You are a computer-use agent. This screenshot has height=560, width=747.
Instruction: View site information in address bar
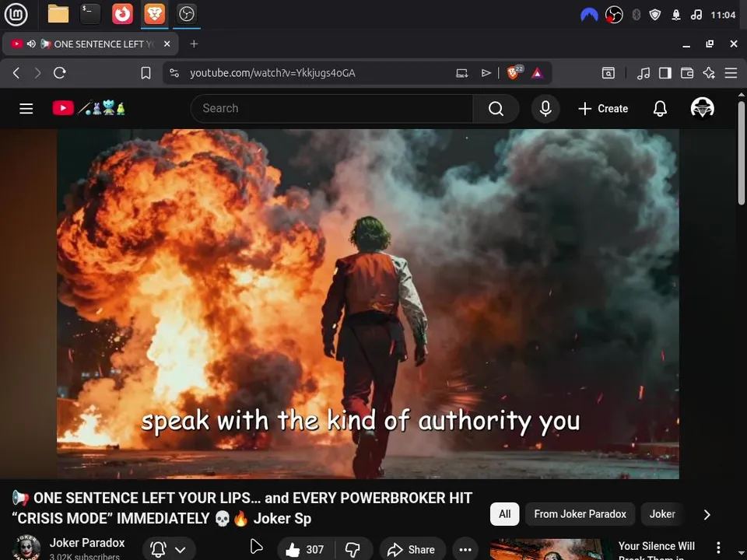174,73
